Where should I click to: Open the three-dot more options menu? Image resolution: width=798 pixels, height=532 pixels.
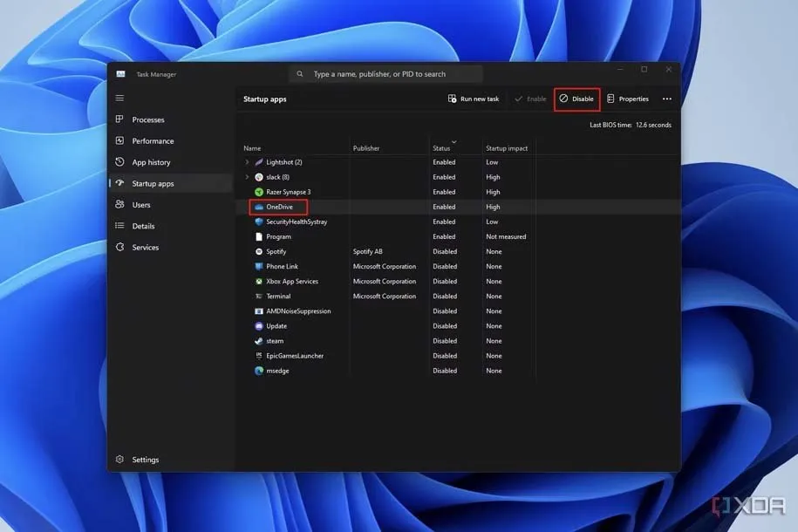(667, 99)
